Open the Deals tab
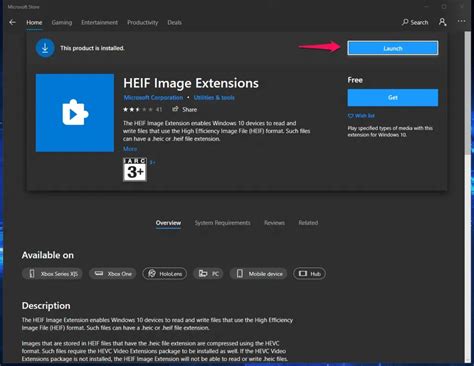Screen dimensions: 474x366 (x=174, y=22)
